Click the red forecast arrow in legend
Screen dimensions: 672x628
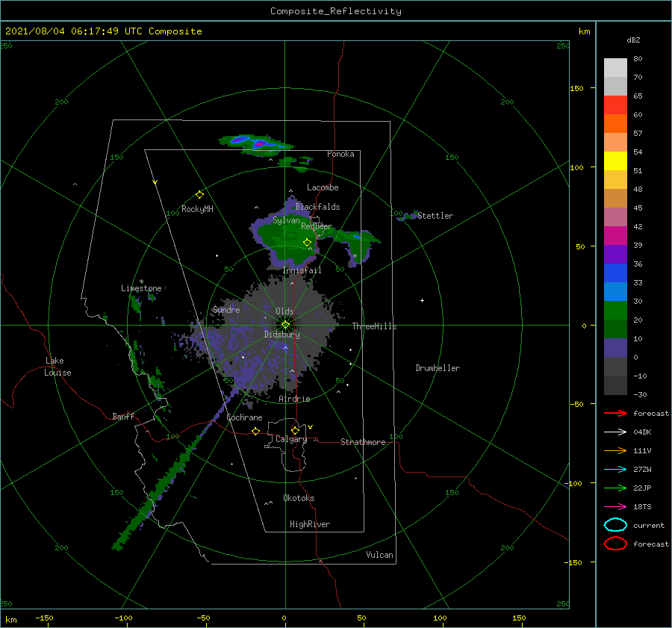coord(615,413)
